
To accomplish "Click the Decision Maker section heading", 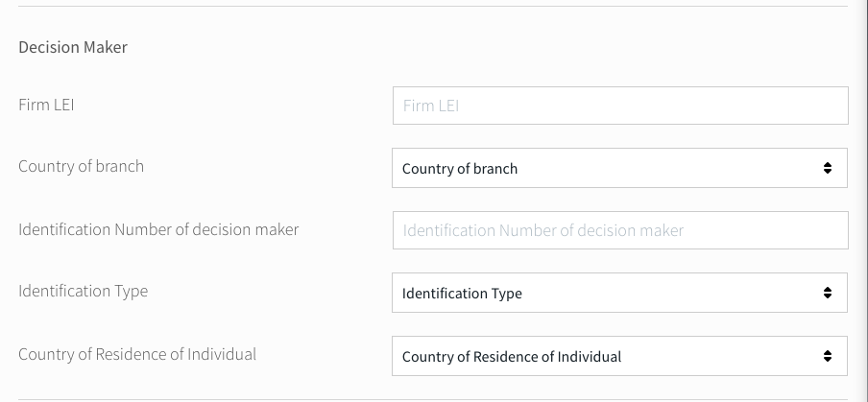I will (x=73, y=47).
